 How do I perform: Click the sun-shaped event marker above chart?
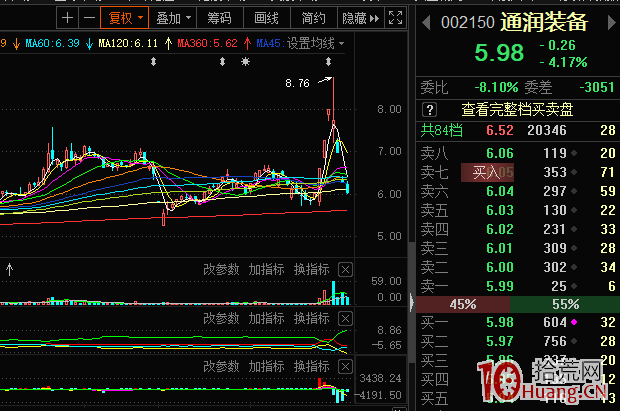246,62
